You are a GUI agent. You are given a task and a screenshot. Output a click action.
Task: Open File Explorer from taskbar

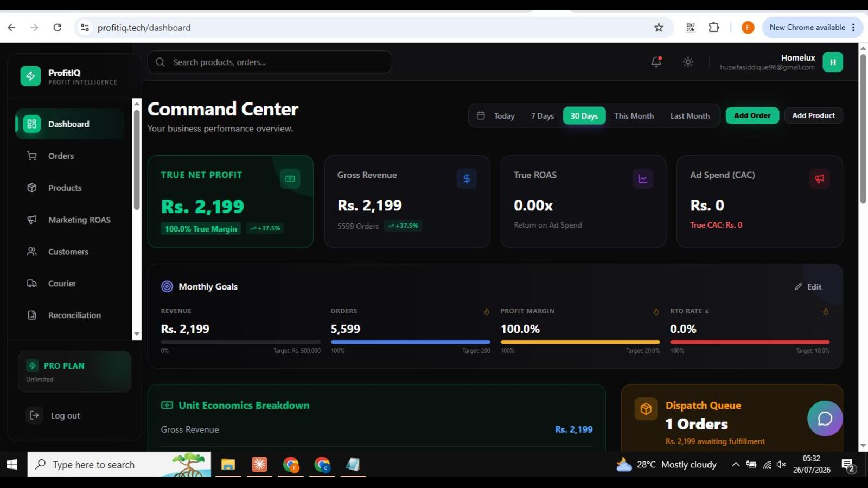228,465
